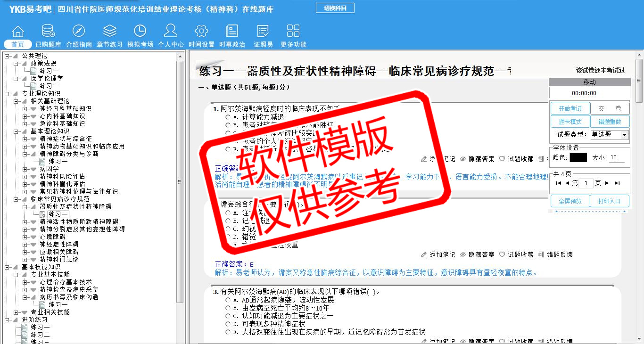Viewport: 644px width, 344px height.
Task: Choose option E 人格改变 in question 3
Action: pyautogui.click(x=228, y=332)
